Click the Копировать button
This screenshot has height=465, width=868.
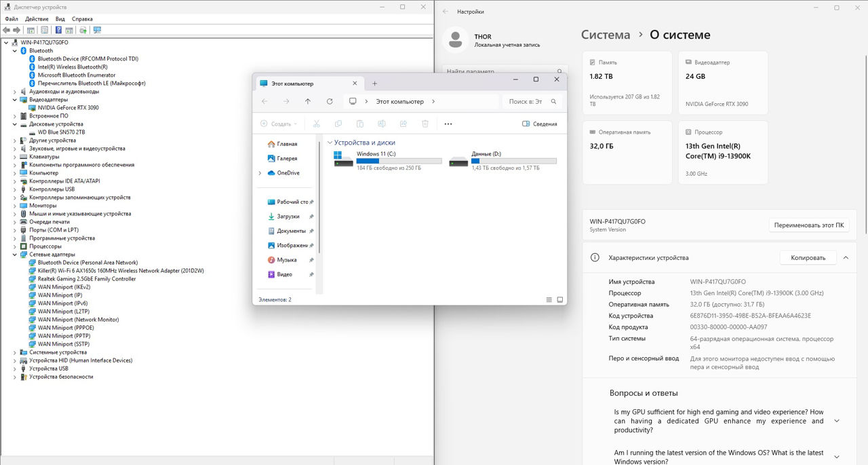pos(808,258)
